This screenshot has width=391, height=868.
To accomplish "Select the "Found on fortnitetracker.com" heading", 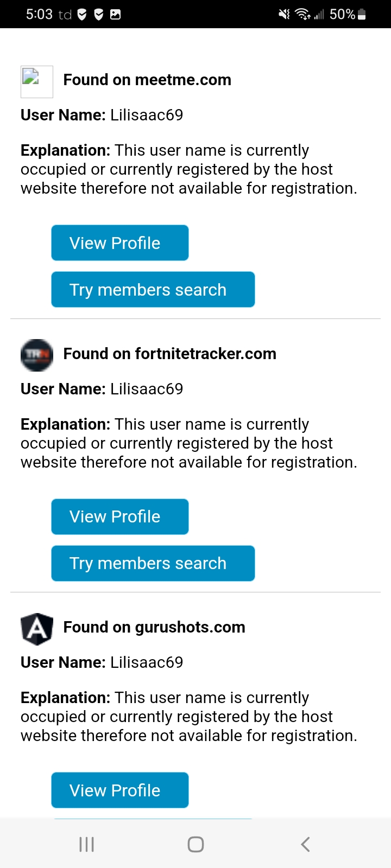I will click(169, 354).
